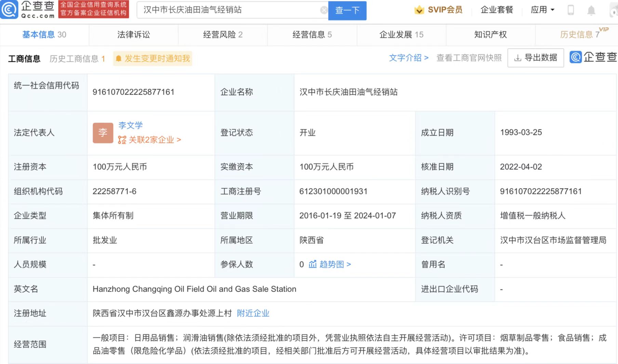618x364 pixels.
Task: Click the 导出数据 download button
Action: 535,58
